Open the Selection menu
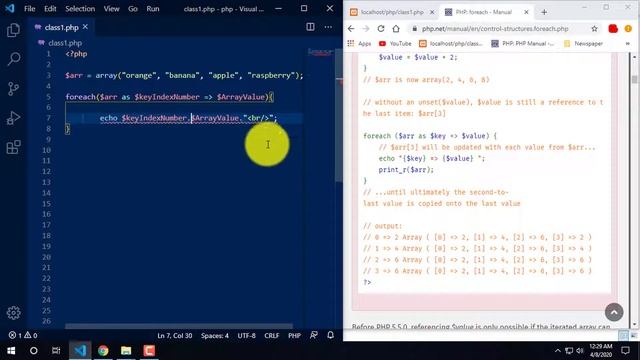Image resolution: width=640 pixels, height=360 pixels. [x=80, y=9]
